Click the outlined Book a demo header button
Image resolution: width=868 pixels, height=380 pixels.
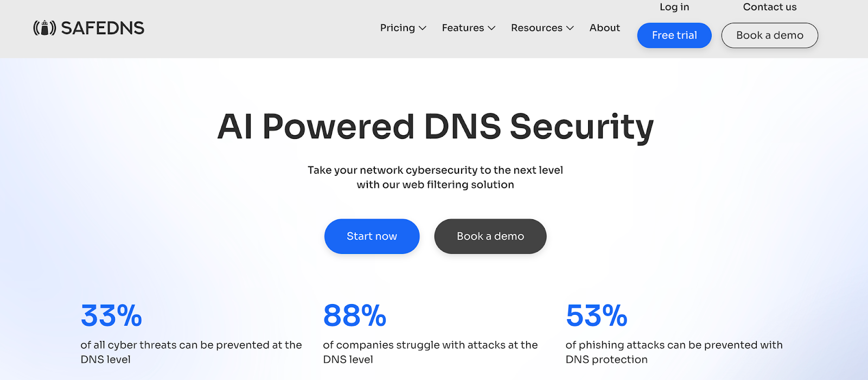[770, 35]
